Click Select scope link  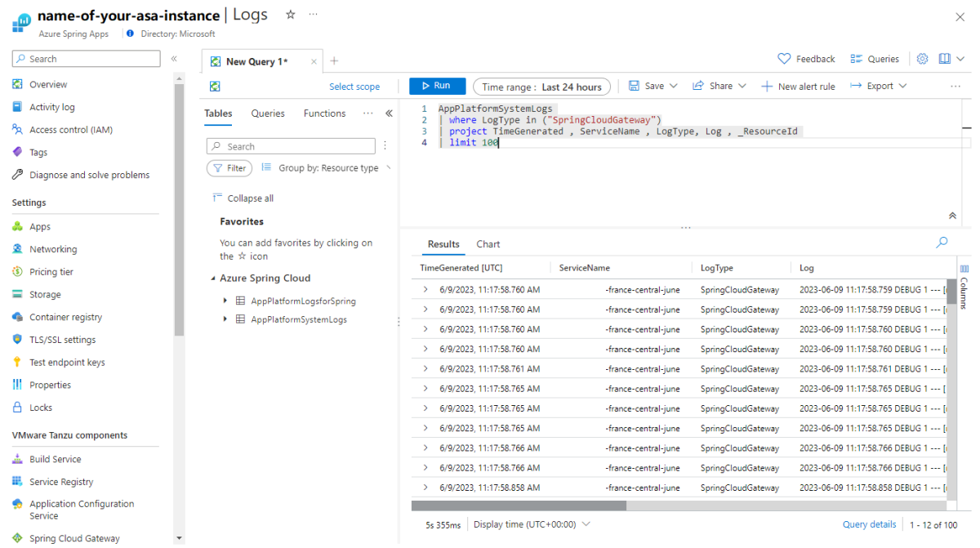354,87
